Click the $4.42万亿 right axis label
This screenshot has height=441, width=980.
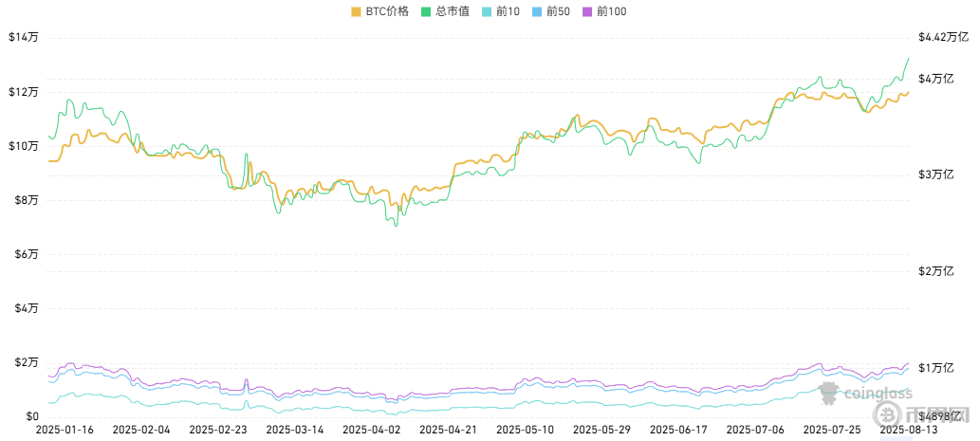click(942, 38)
